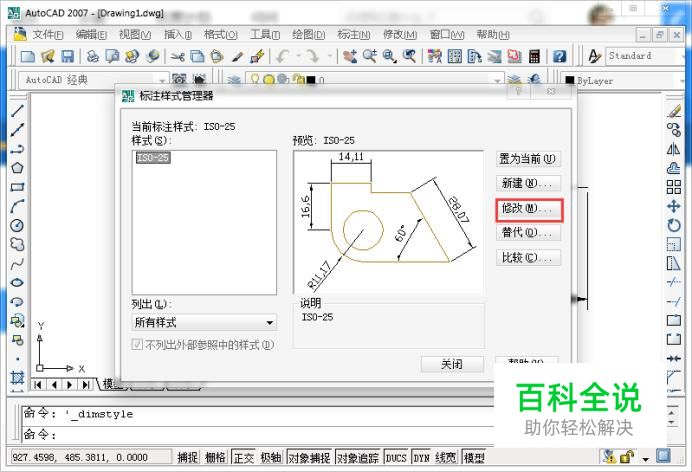Select the Circle draw tool
Screen dimensions: 692x472
point(17,225)
